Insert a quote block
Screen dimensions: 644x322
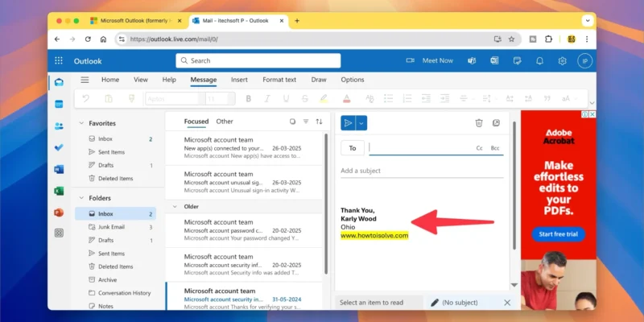pyautogui.click(x=547, y=98)
